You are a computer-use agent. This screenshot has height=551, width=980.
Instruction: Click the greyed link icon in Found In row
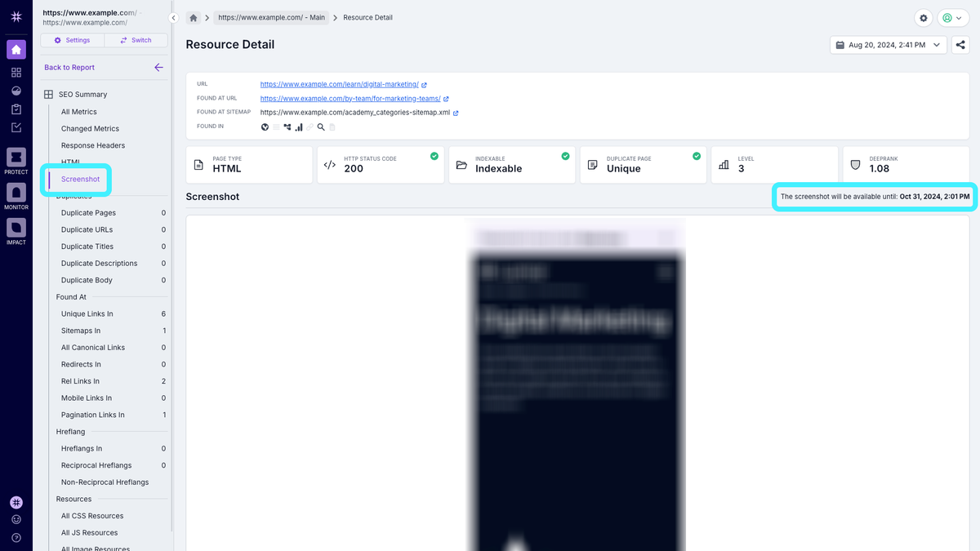(310, 127)
